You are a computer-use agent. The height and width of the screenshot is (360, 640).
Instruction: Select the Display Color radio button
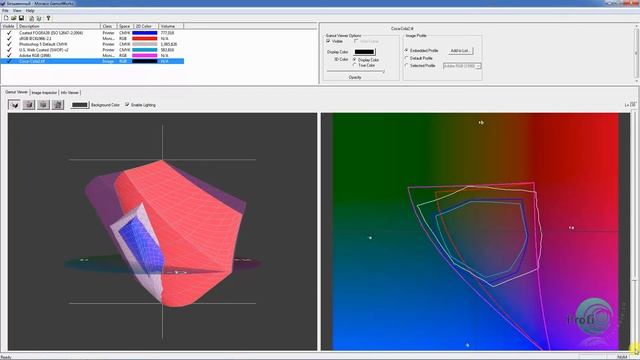(x=355, y=60)
